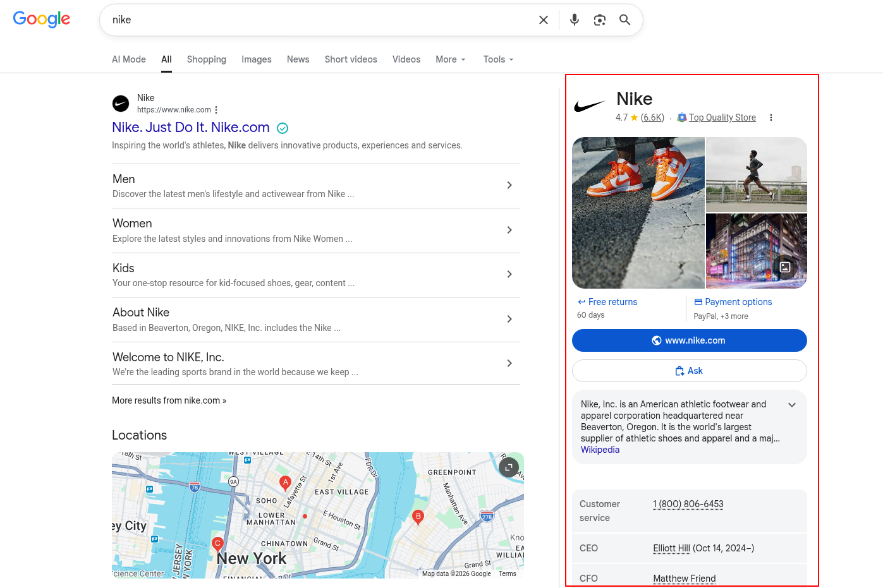Switch to Videos tab

tap(406, 59)
